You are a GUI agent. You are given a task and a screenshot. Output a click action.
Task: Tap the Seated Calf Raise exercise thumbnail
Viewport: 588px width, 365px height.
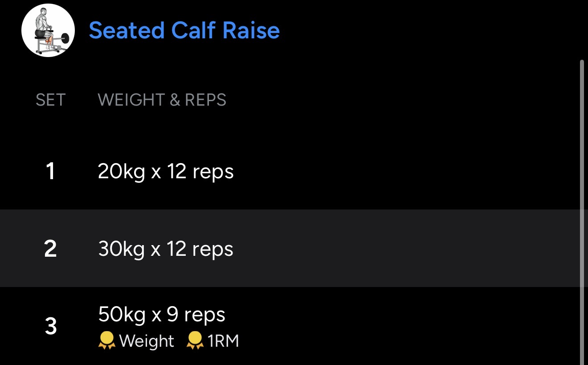coord(48,30)
